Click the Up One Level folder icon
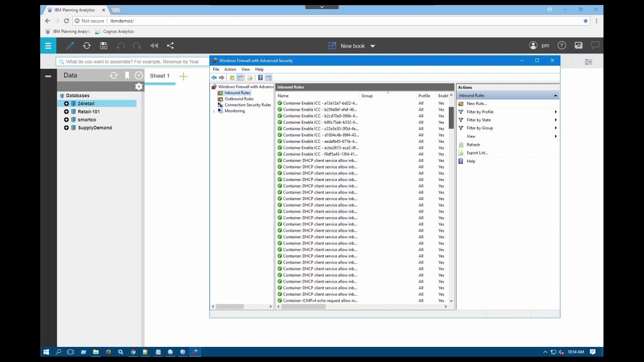The image size is (644, 362). point(232,77)
